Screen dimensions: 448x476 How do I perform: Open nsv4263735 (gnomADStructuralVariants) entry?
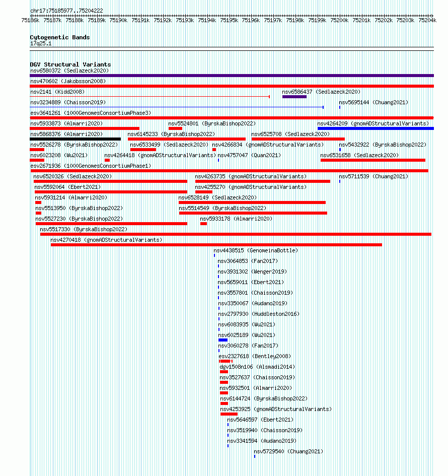251,177
